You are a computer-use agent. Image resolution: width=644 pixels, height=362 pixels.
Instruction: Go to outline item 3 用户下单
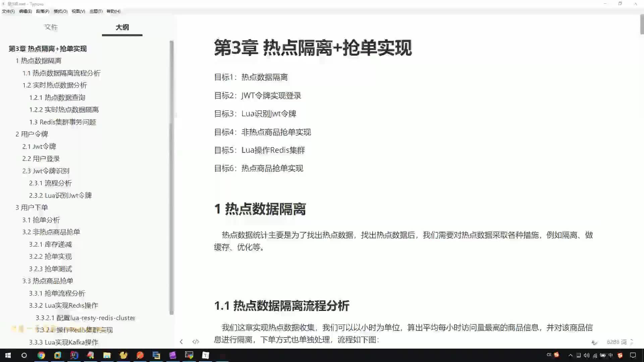(x=32, y=207)
